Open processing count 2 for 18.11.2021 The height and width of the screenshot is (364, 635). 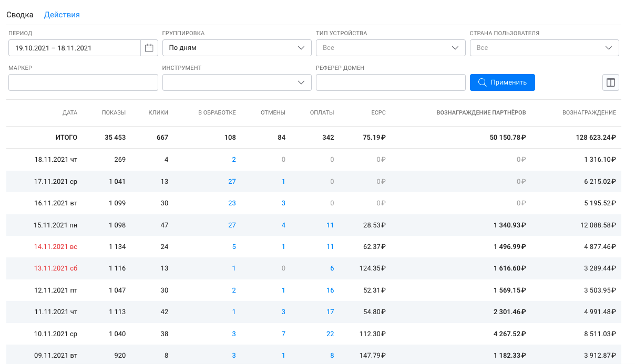point(234,160)
